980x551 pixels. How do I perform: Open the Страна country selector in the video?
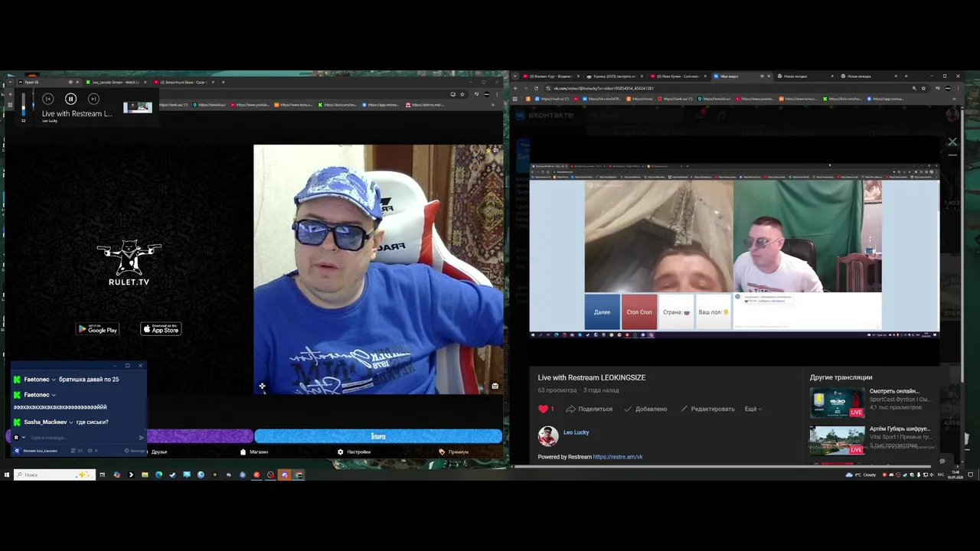pyautogui.click(x=676, y=312)
